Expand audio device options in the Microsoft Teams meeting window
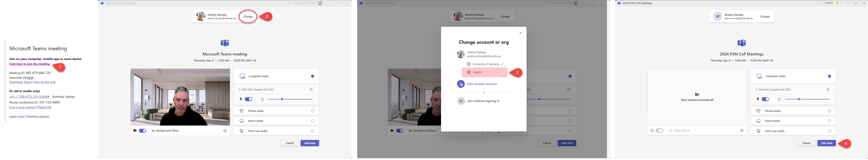 [311, 90]
